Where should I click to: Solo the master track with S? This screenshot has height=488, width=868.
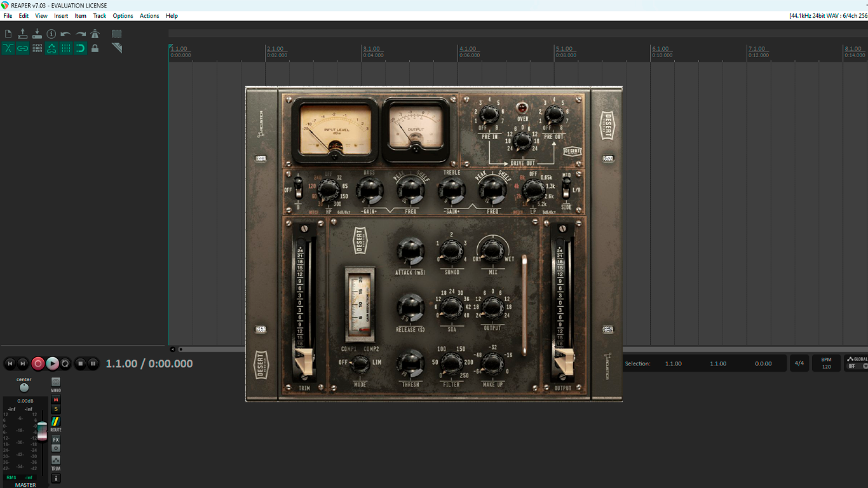pos(56,409)
